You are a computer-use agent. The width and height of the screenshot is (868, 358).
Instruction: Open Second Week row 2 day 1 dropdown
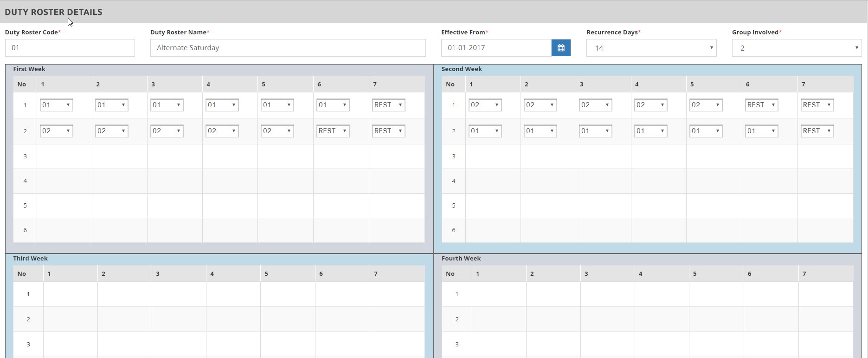coord(485,131)
